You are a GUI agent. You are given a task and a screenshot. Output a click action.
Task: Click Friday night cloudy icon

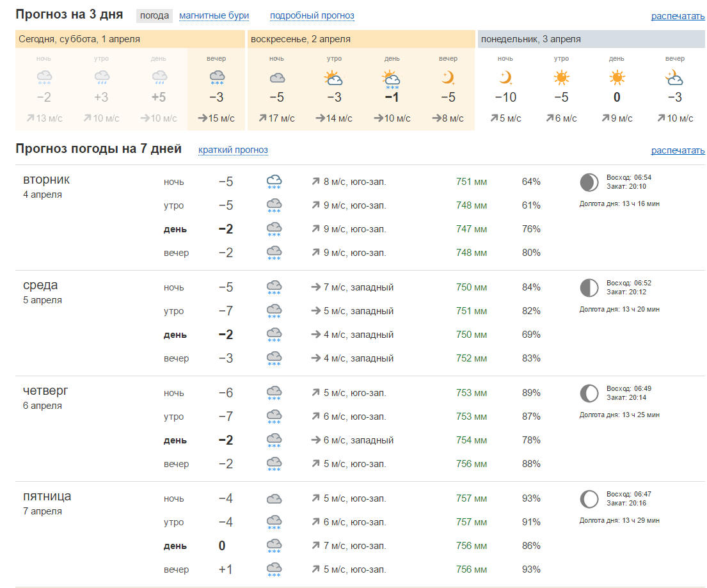tap(274, 498)
